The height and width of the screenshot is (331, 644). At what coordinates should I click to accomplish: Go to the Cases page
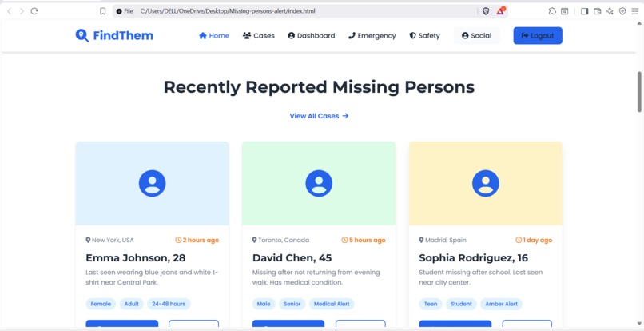(258, 36)
